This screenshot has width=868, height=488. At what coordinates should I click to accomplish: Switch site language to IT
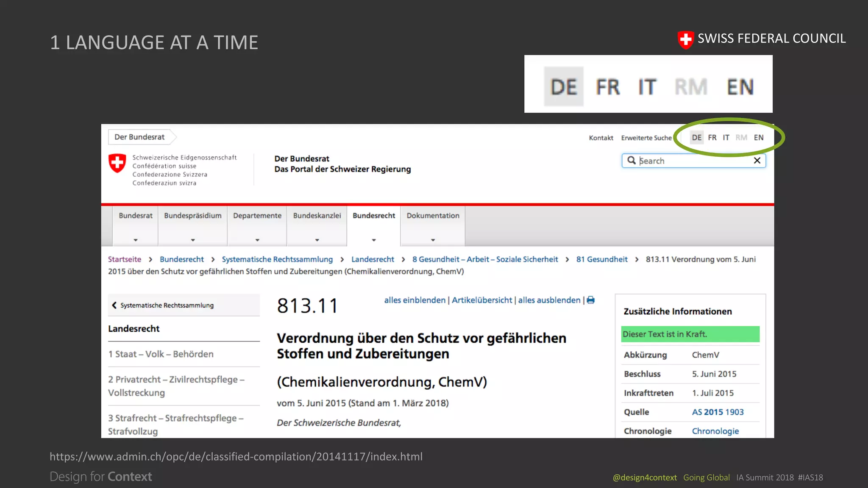click(x=726, y=137)
